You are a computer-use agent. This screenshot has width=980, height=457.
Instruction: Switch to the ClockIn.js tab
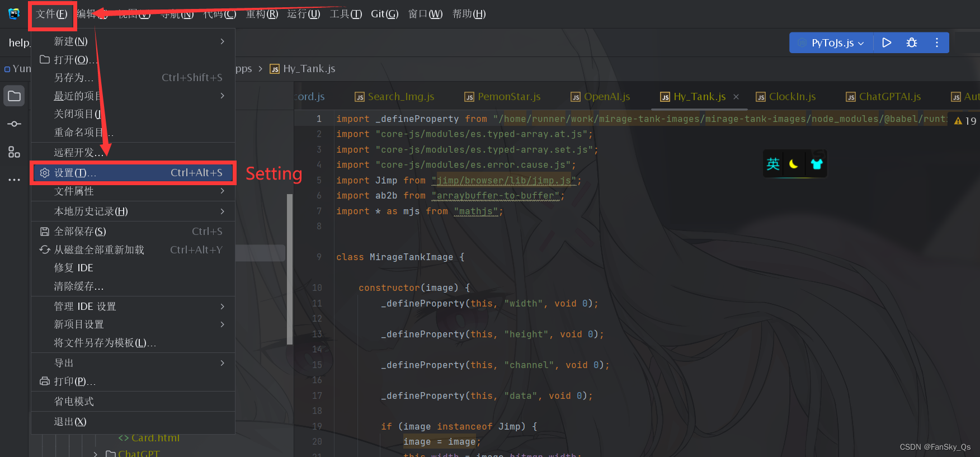(786, 97)
